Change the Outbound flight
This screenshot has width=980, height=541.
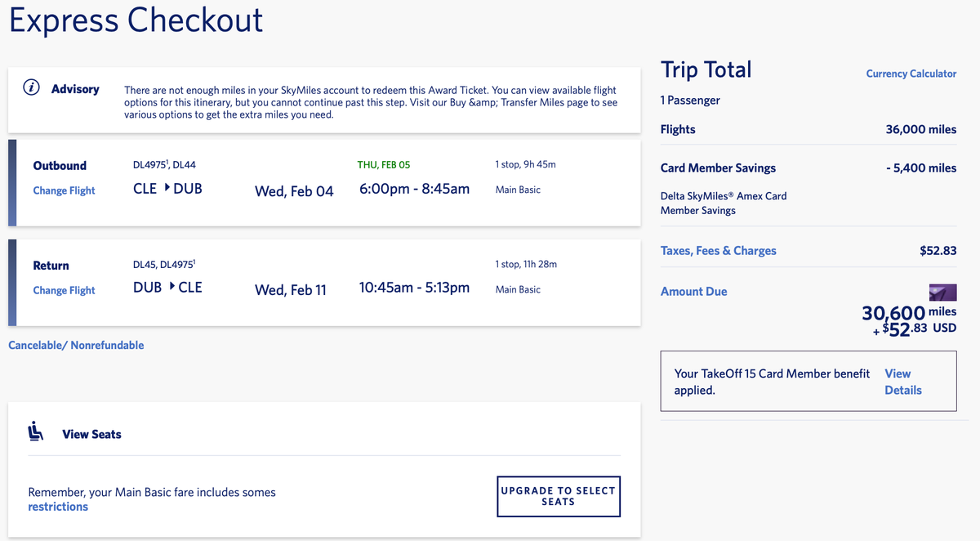(64, 190)
